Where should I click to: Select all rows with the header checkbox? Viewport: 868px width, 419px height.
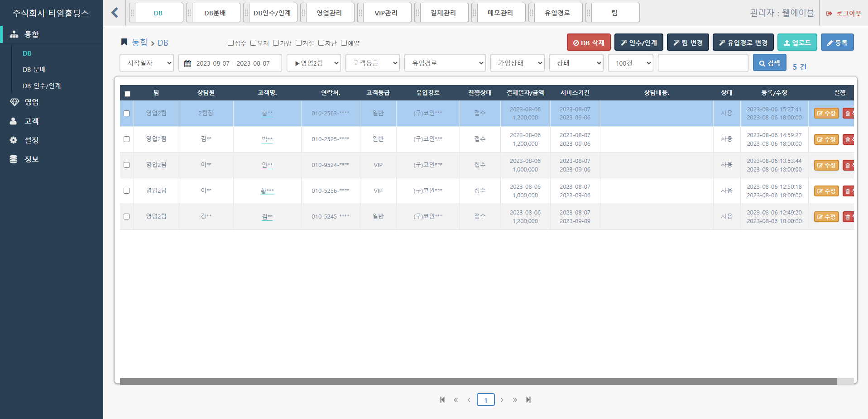[127, 93]
